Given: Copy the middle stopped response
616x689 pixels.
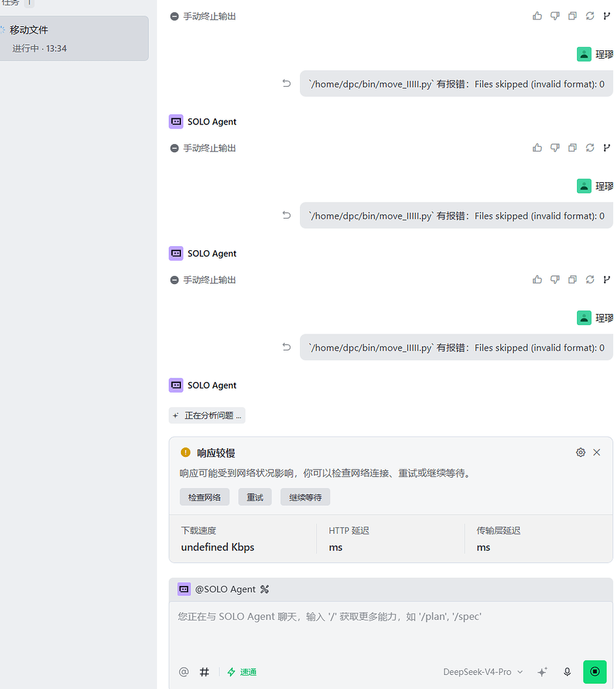Looking at the screenshot, I should click(572, 148).
